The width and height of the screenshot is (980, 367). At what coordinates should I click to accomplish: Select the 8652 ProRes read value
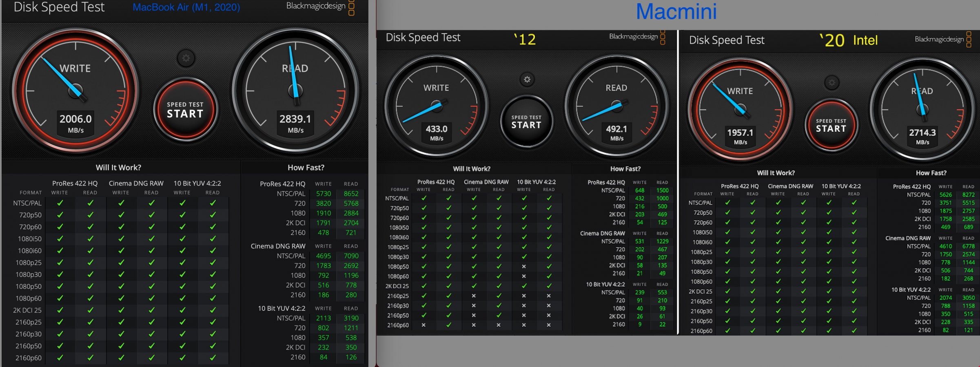(x=351, y=194)
